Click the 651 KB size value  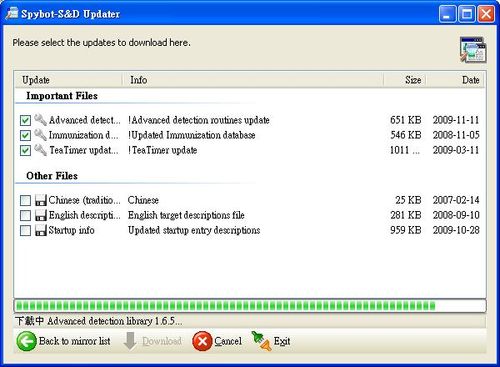pyautogui.click(x=406, y=120)
